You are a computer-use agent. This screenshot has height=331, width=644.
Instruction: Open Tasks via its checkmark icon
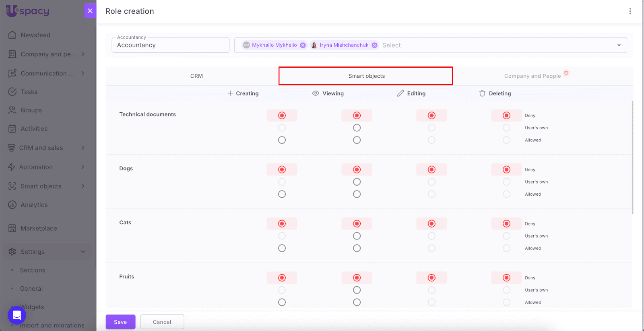(x=12, y=92)
